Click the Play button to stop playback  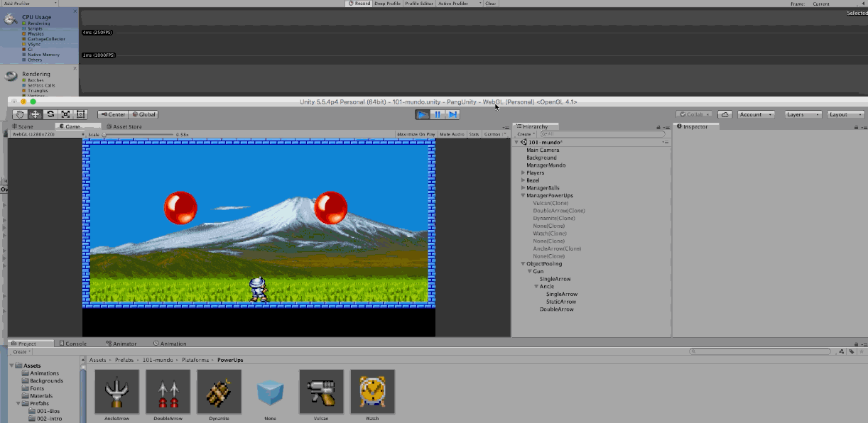(423, 114)
